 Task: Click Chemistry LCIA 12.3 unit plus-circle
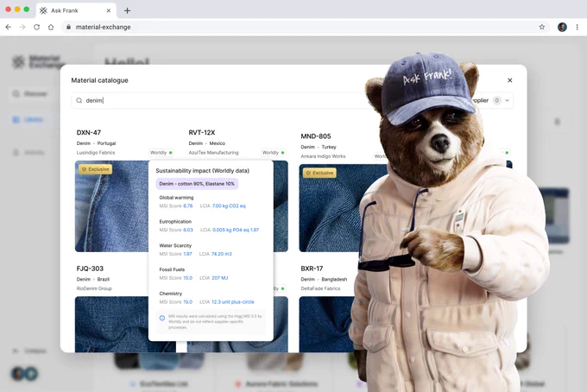(227, 301)
